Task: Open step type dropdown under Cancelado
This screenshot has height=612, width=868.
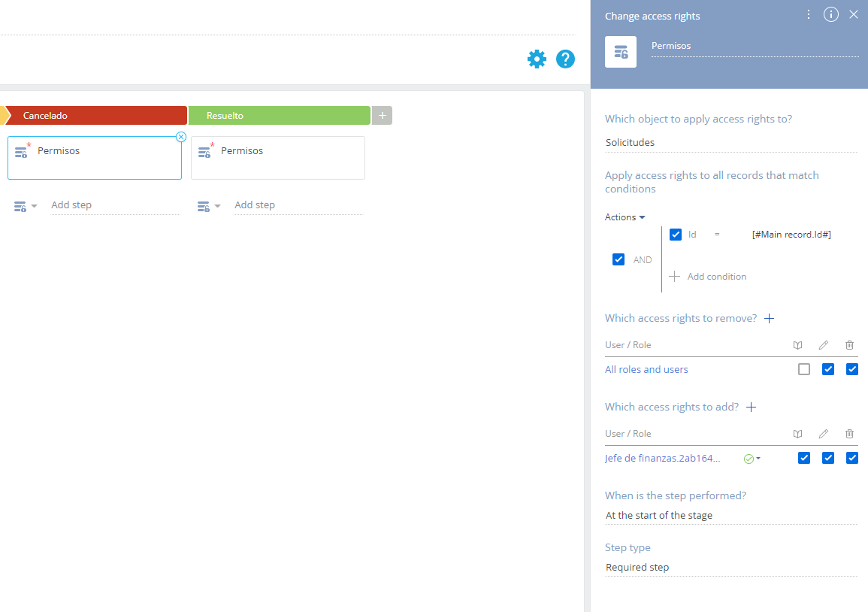Action: (x=26, y=206)
